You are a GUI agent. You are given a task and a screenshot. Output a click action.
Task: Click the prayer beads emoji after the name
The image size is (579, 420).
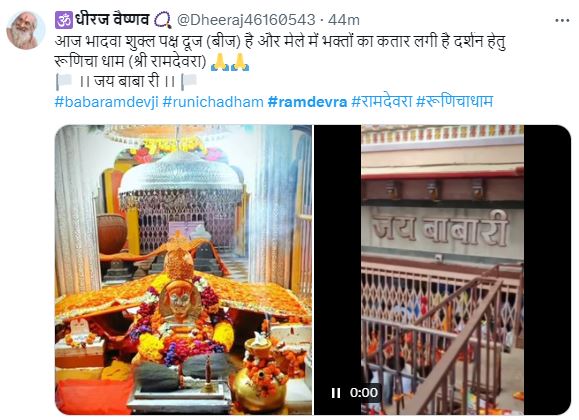[x=162, y=20]
